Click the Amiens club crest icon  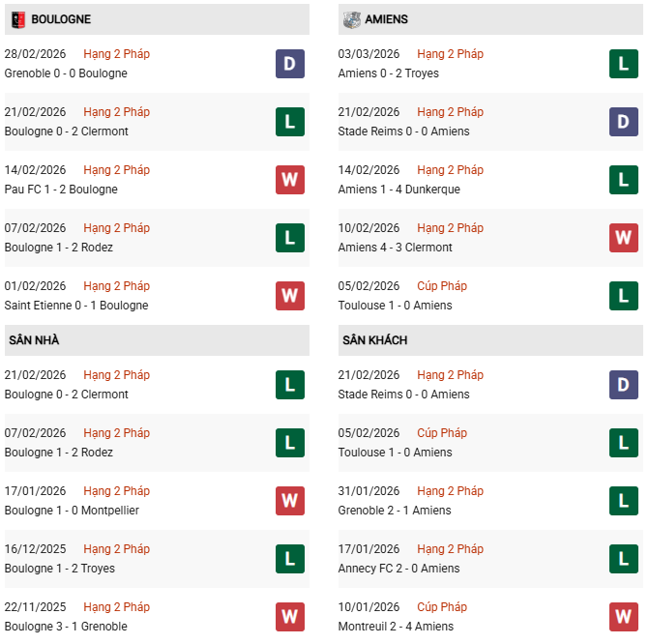(x=350, y=19)
